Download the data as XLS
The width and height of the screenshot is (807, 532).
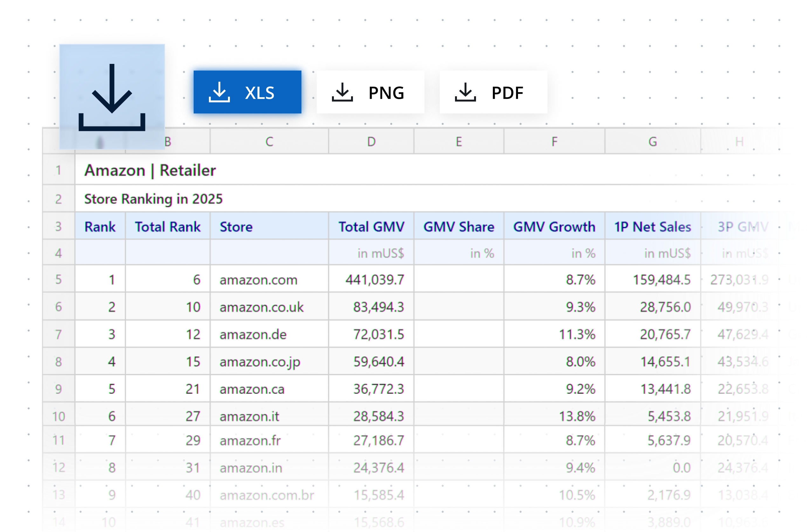(x=247, y=92)
